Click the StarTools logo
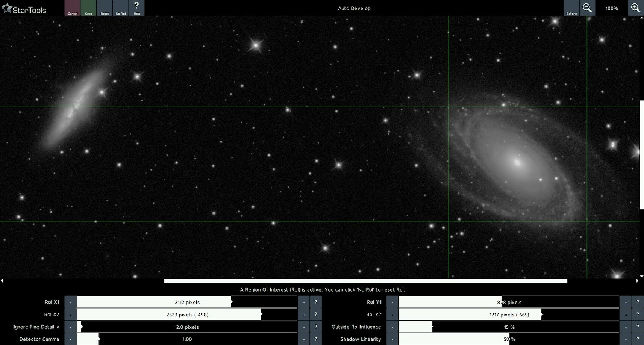This screenshot has width=644, height=345. pyautogui.click(x=24, y=9)
